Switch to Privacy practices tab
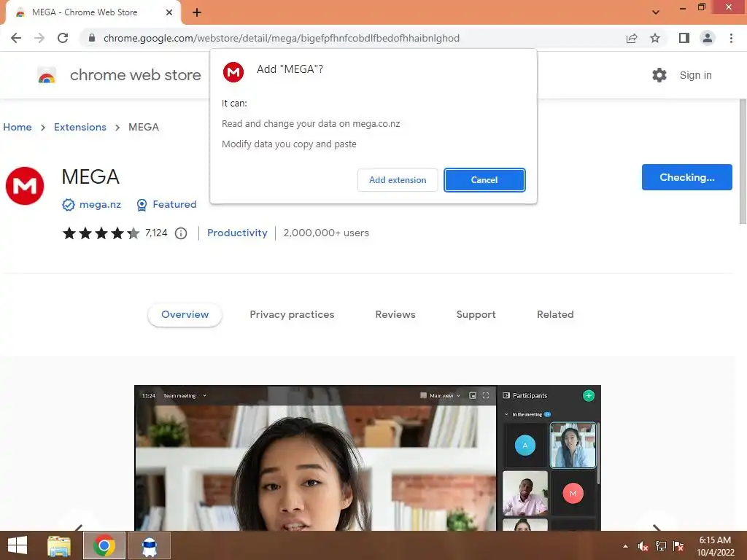The height and width of the screenshot is (560, 747). click(292, 315)
